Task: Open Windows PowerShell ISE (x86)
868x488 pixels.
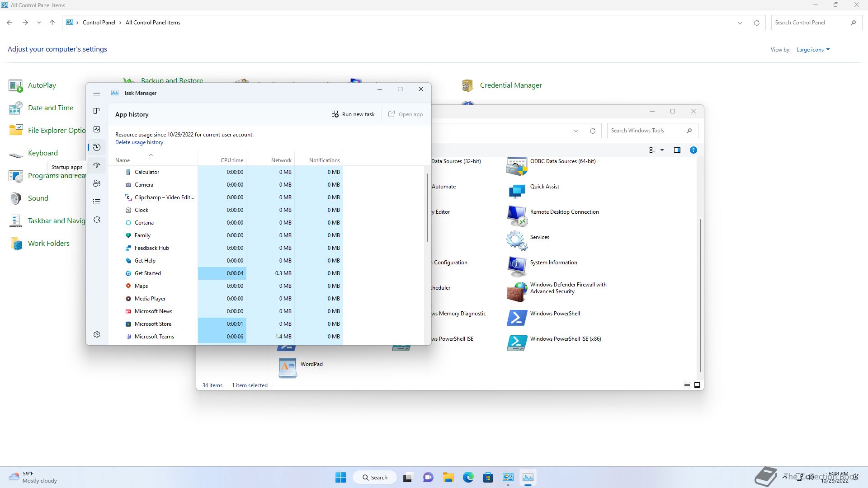Action: pyautogui.click(x=554, y=343)
